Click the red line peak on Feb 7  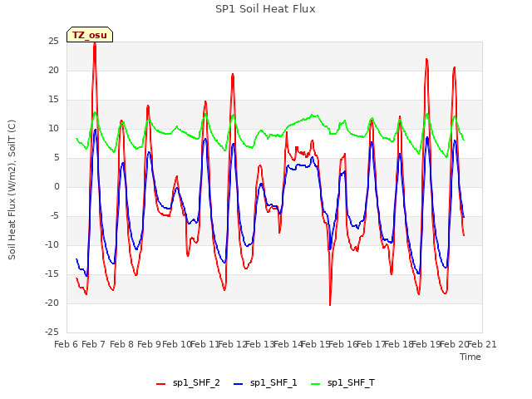pos(95,43)
